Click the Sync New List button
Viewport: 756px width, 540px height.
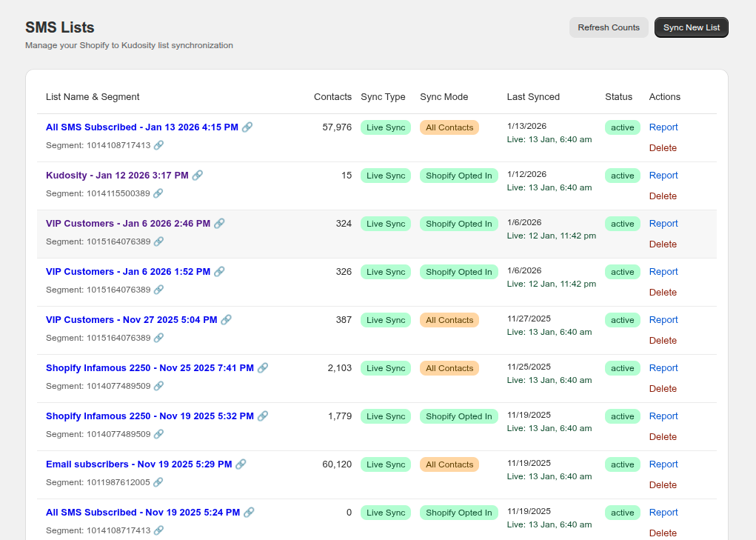click(691, 27)
